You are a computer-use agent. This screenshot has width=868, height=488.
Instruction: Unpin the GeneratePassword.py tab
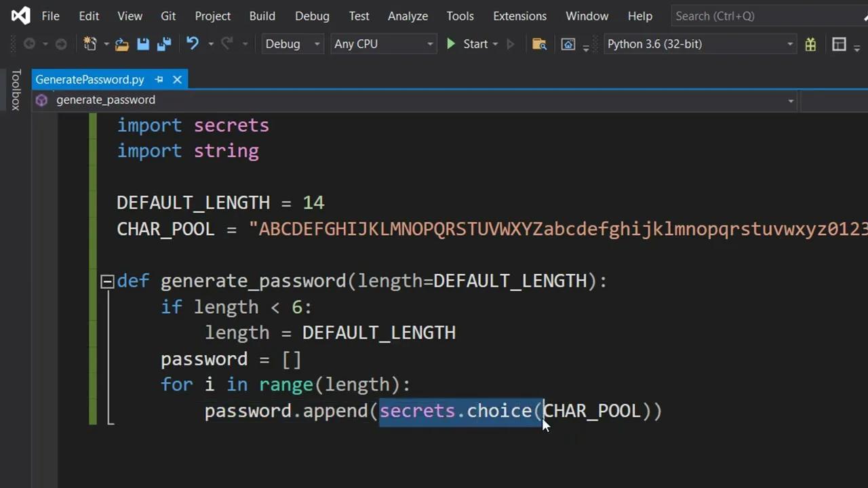click(x=159, y=79)
